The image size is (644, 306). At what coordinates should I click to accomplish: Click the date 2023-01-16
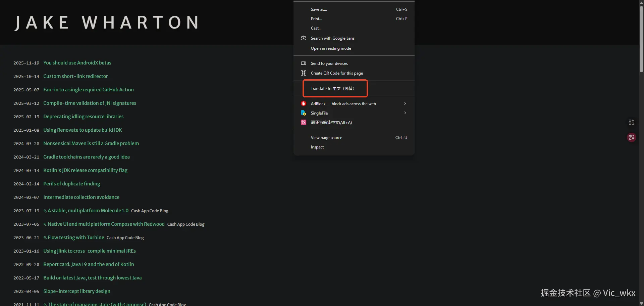coord(26,251)
